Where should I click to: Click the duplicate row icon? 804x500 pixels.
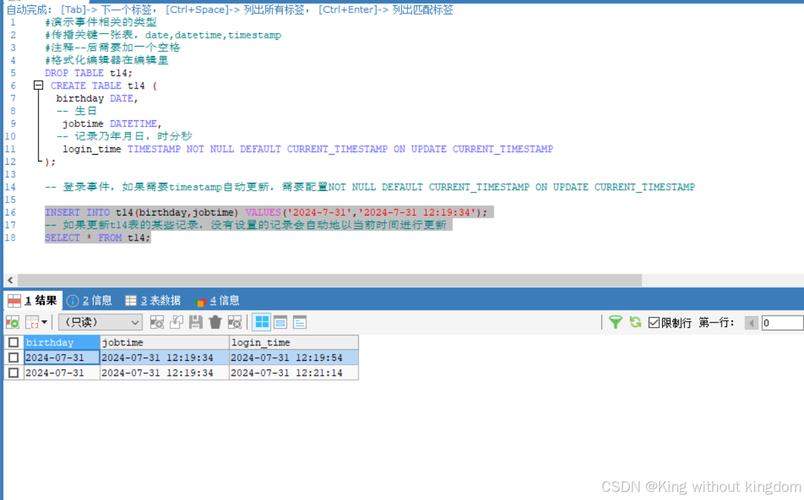[176, 323]
